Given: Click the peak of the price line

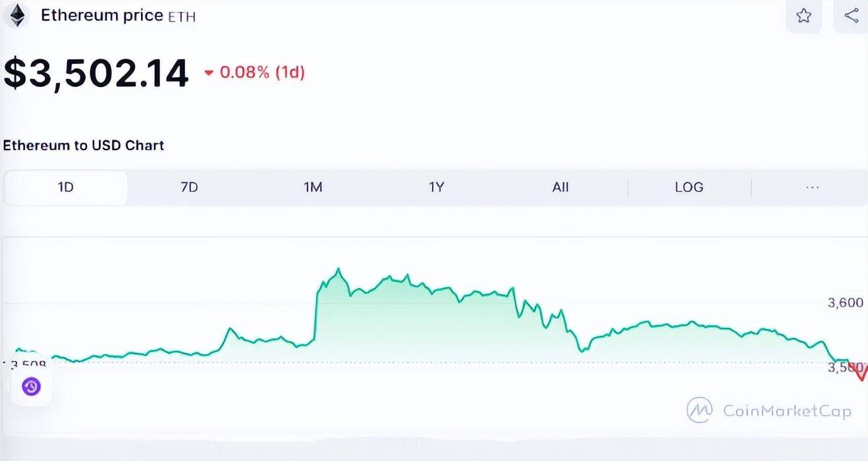Looking at the screenshot, I should pyautogui.click(x=339, y=269).
